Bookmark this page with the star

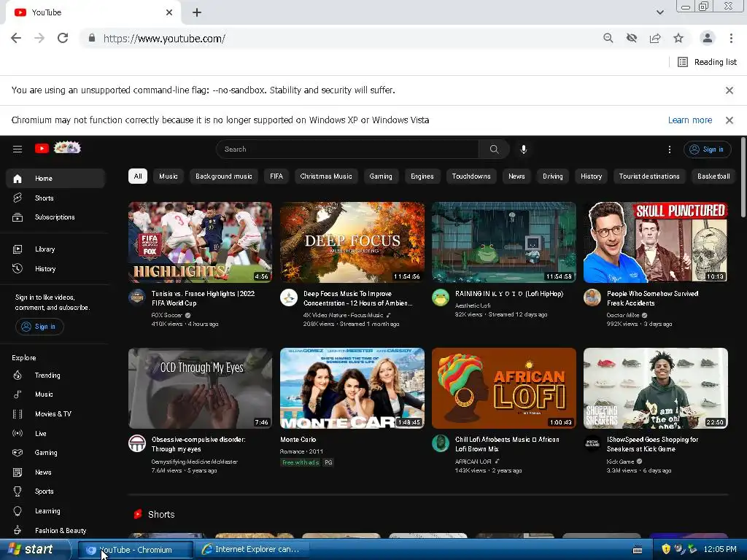(x=678, y=38)
